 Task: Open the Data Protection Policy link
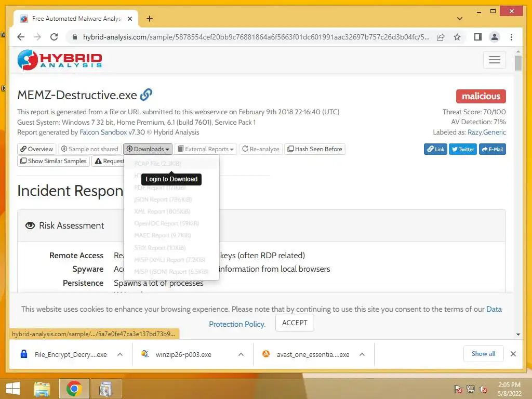click(237, 324)
